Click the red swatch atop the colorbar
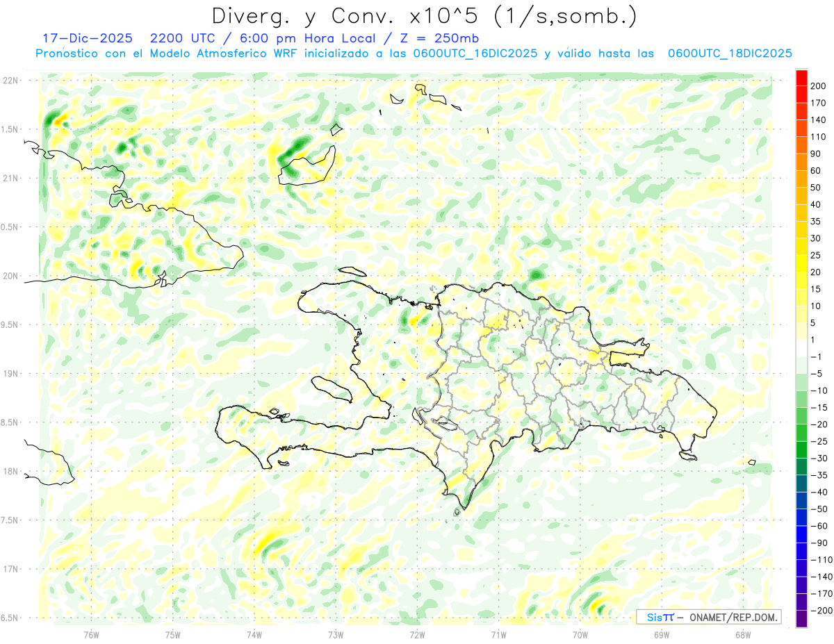834x644 pixels. [801, 78]
